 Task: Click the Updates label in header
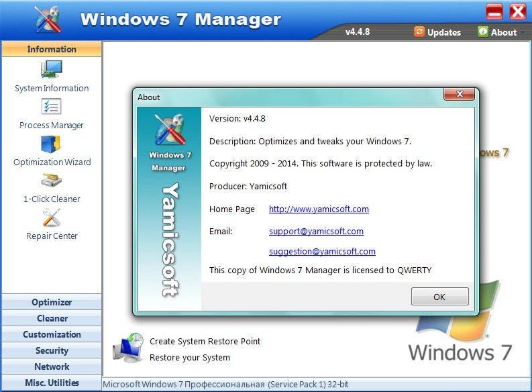click(x=444, y=32)
